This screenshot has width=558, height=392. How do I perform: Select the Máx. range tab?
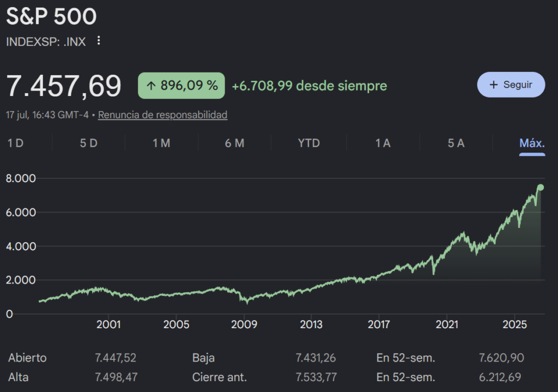tap(532, 143)
